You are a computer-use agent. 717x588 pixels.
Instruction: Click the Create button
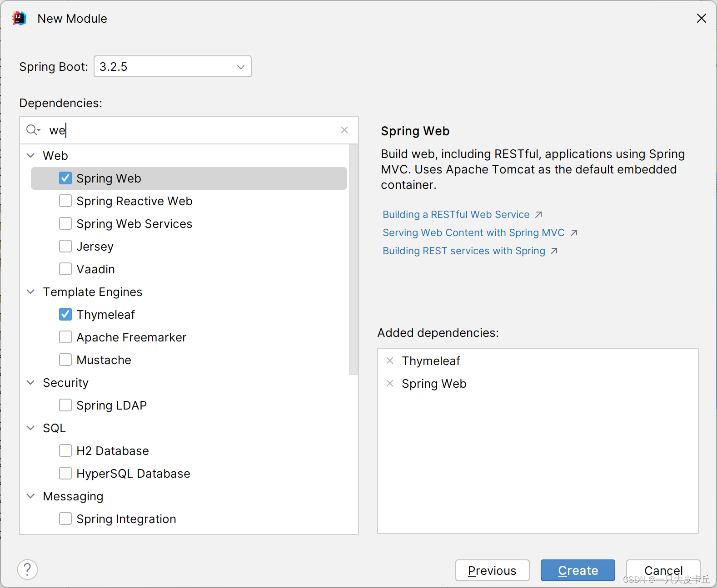[578, 570]
